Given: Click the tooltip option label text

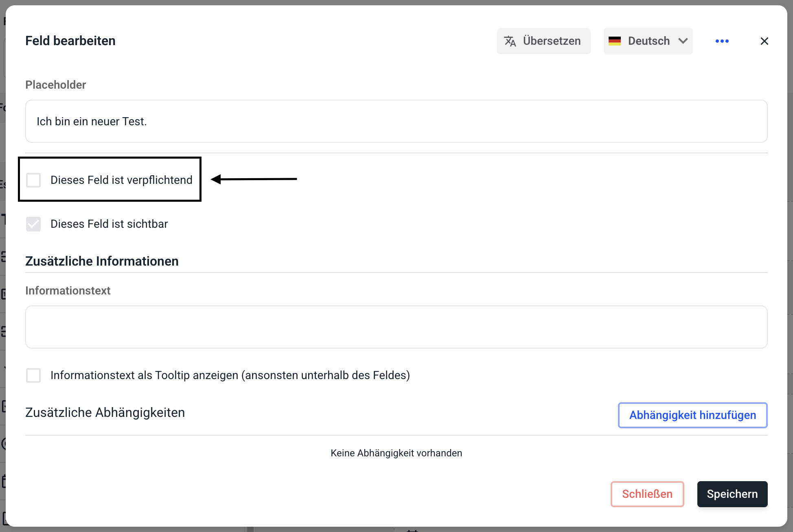Looking at the screenshot, I should (x=230, y=375).
